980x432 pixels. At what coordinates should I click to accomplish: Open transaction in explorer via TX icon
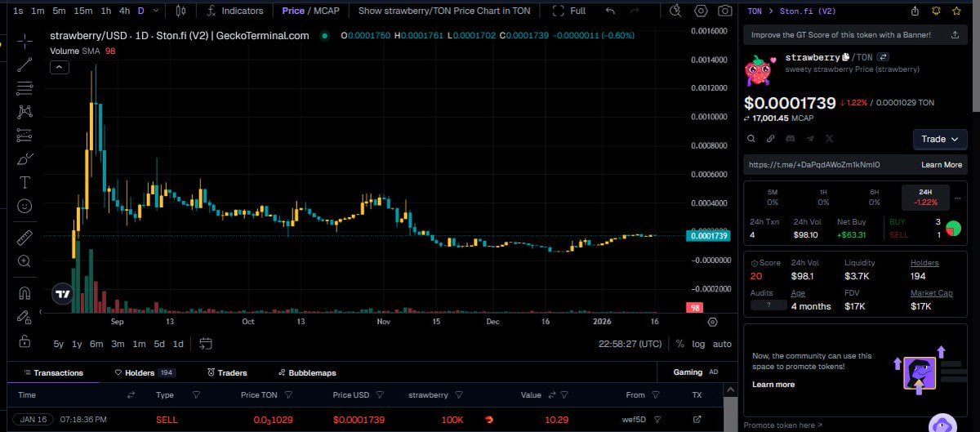click(x=697, y=420)
